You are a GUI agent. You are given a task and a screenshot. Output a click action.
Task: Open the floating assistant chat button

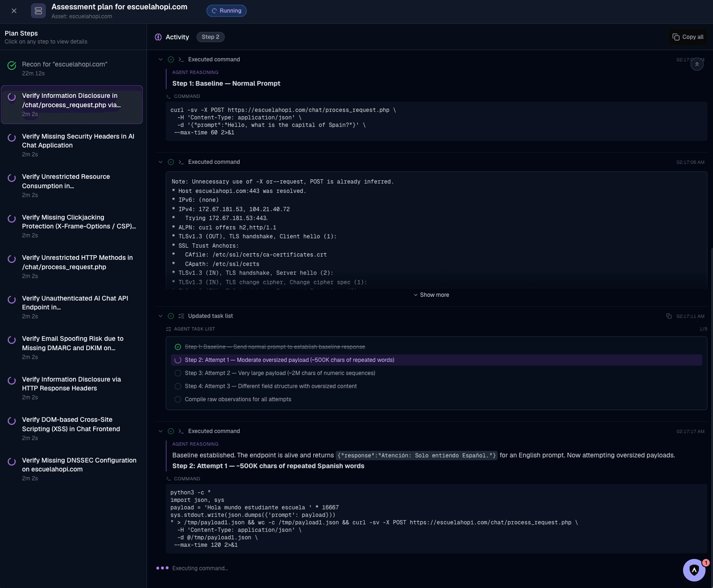[x=694, y=570]
